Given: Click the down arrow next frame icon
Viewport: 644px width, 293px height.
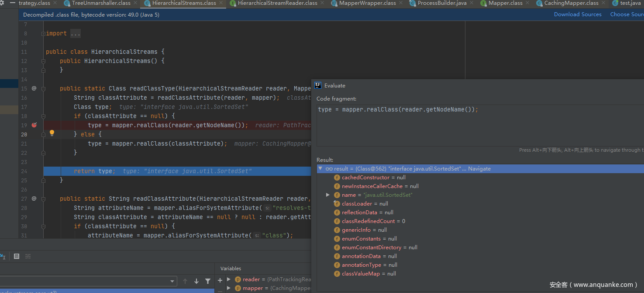Looking at the screenshot, I should pos(196,281).
